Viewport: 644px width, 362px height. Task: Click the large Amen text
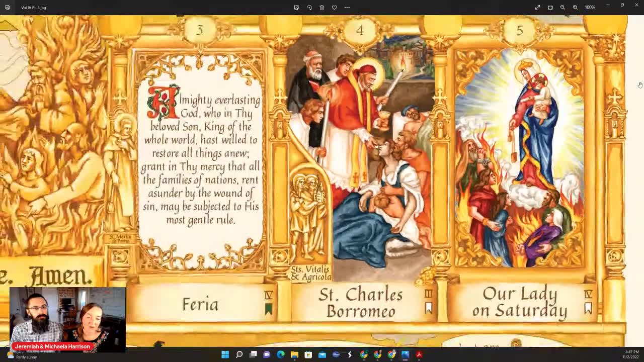(60, 276)
